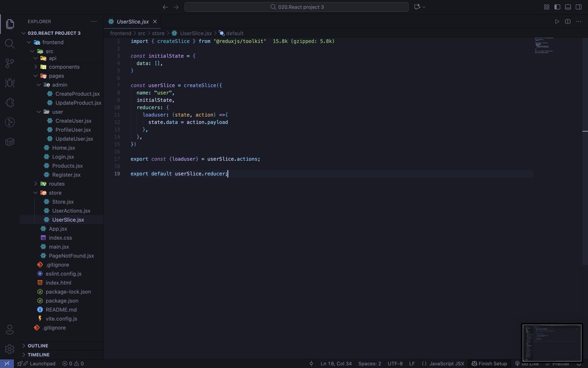Click the cube-shaped icon in activity bar
The image size is (588, 368).
[x=10, y=142]
